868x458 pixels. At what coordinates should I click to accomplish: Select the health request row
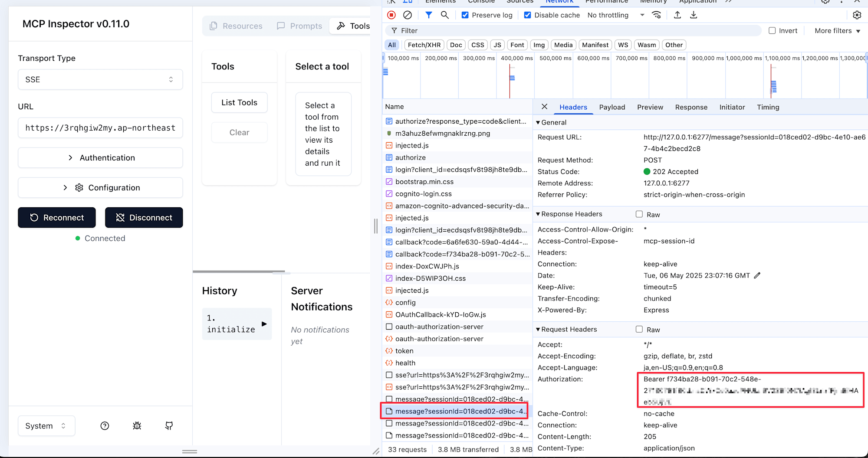(x=457, y=363)
